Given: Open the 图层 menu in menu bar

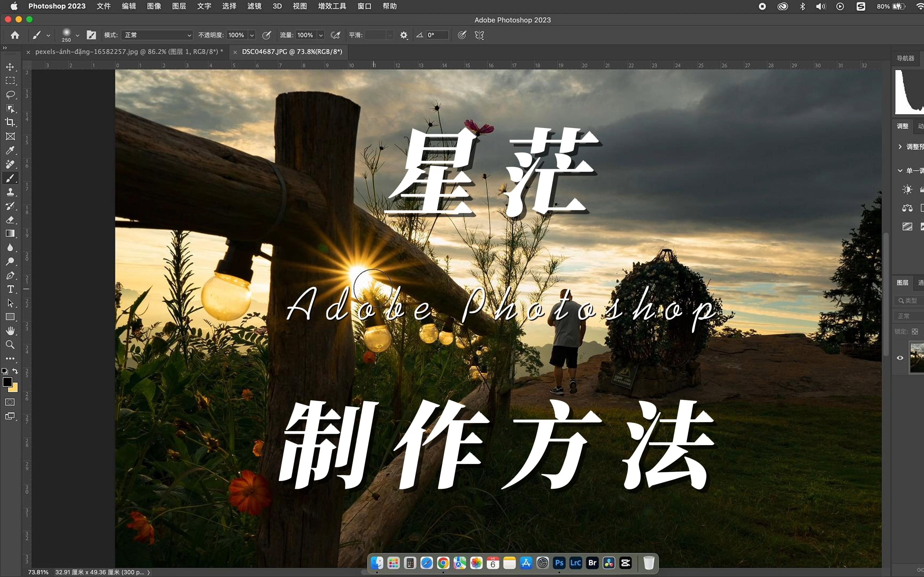Looking at the screenshot, I should click(x=179, y=6).
